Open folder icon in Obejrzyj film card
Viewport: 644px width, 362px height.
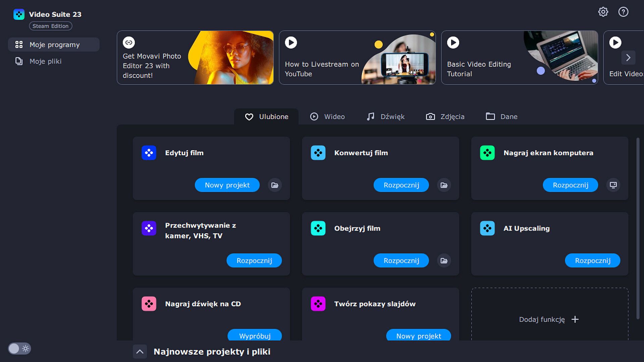tap(444, 260)
